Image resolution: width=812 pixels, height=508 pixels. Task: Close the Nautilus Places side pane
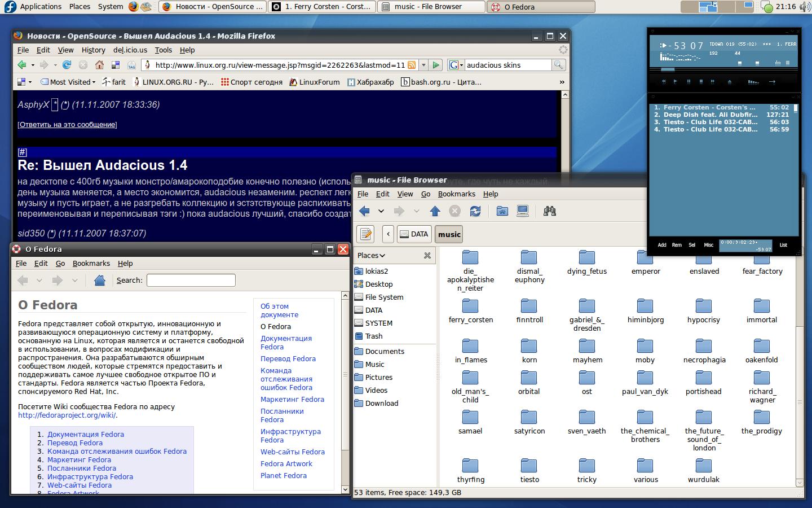click(427, 256)
